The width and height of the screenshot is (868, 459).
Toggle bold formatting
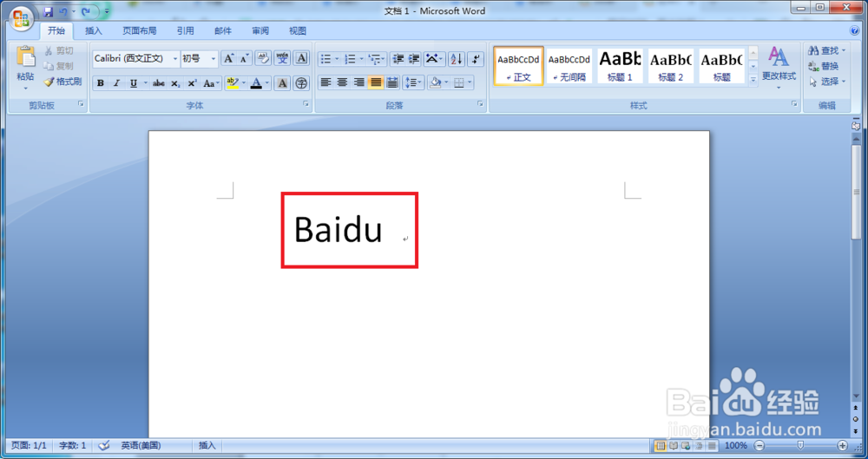point(100,83)
